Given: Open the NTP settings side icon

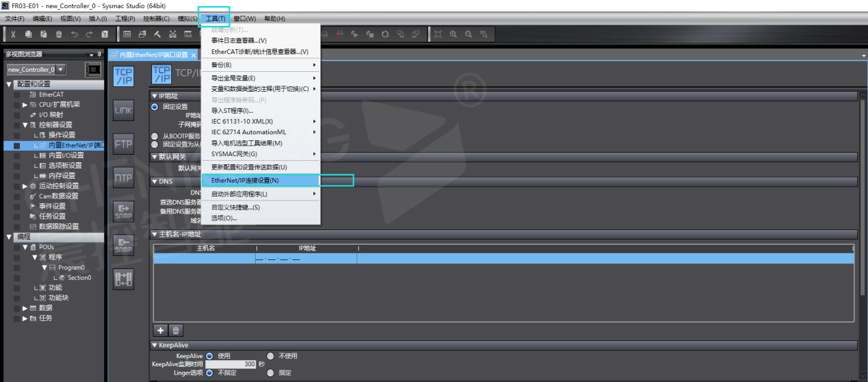Looking at the screenshot, I should pyautogui.click(x=124, y=177).
